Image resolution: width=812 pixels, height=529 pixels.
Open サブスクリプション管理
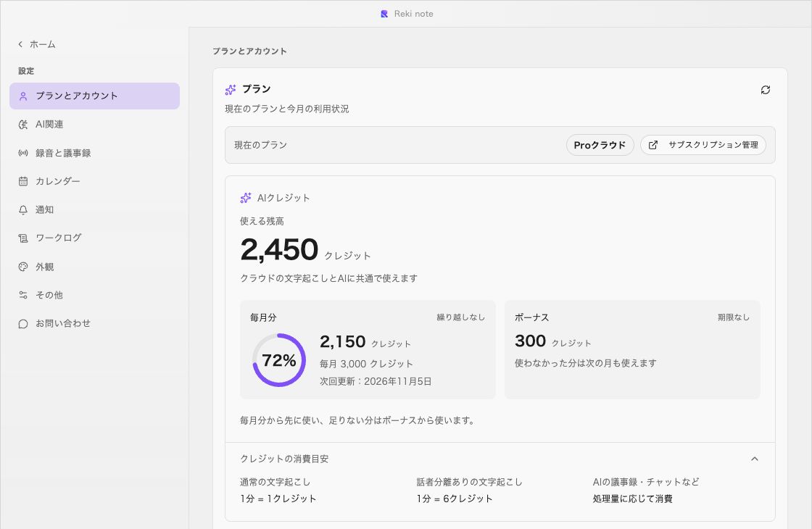coord(703,145)
